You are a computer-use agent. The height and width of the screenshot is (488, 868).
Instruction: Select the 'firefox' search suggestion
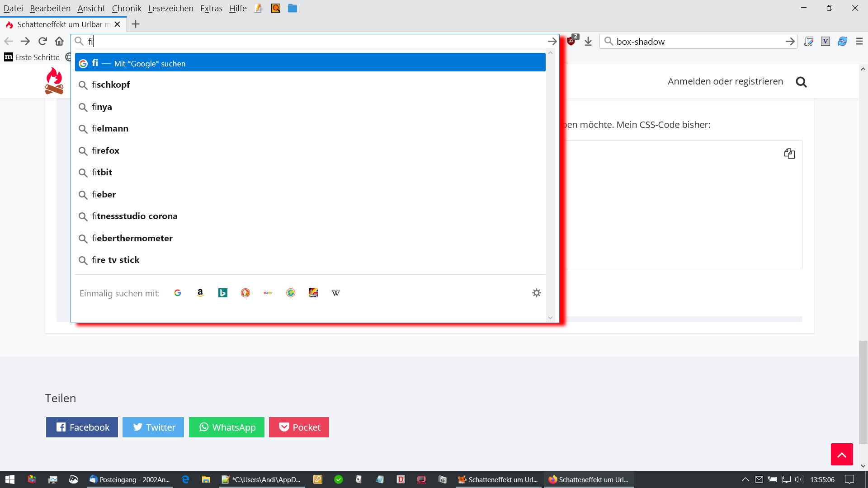106,150
